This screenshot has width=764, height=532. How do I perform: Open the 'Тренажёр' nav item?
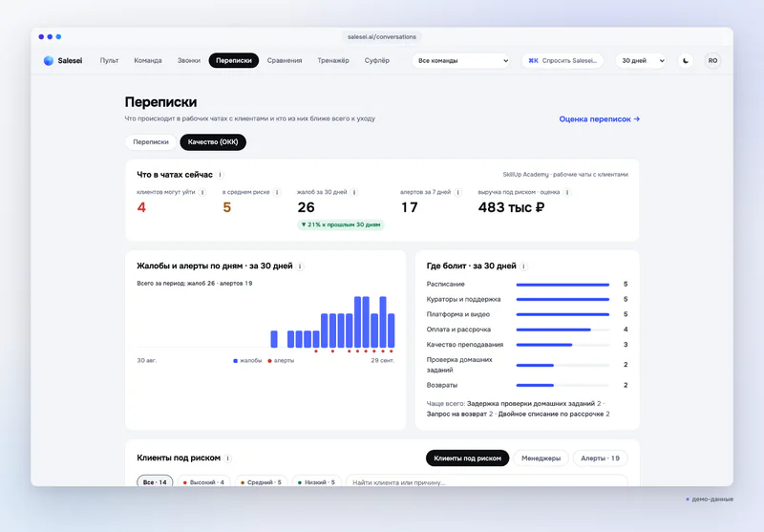[x=333, y=61]
